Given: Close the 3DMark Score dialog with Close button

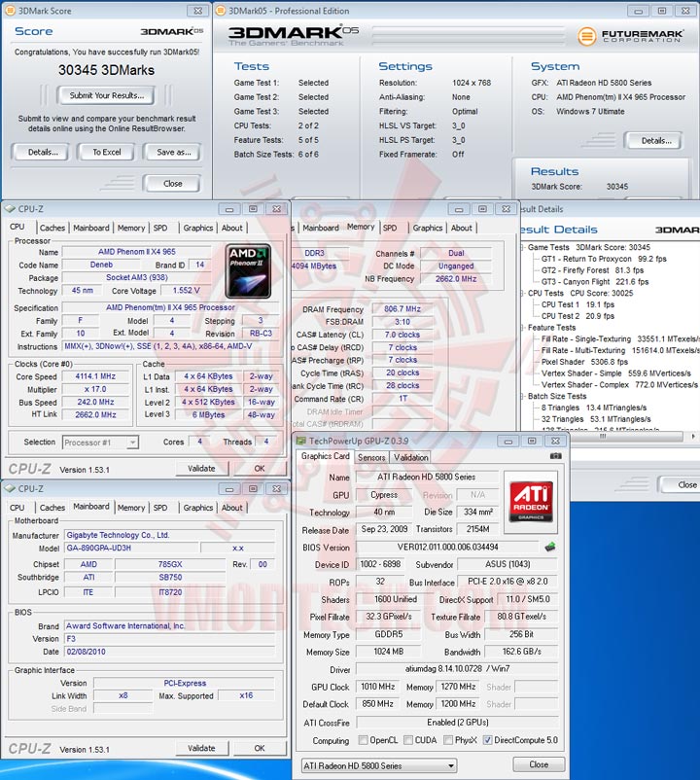Looking at the screenshot, I should [172, 183].
